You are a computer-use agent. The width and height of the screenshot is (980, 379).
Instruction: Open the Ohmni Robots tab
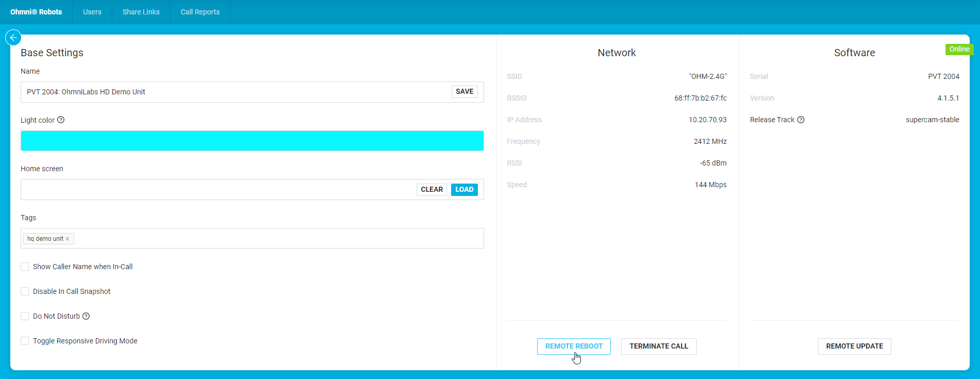[36, 12]
